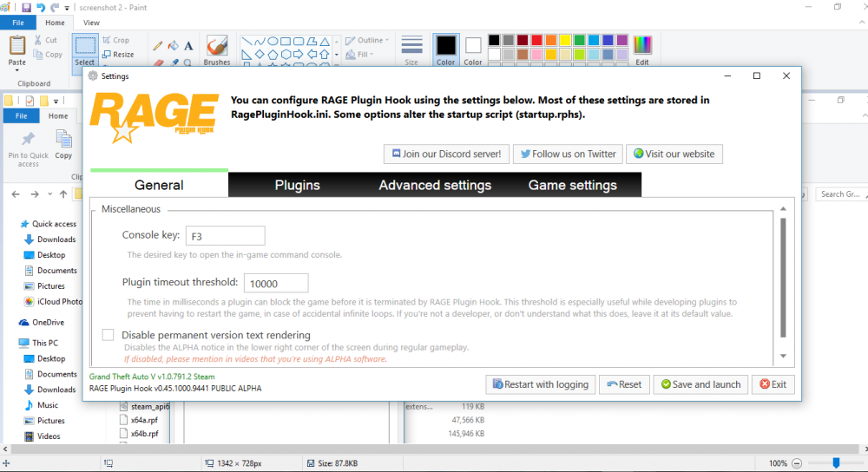This screenshot has height=472, width=868.
Task: Reset the RAGE Plugin Hook settings
Action: pyautogui.click(x=624, y=384)
